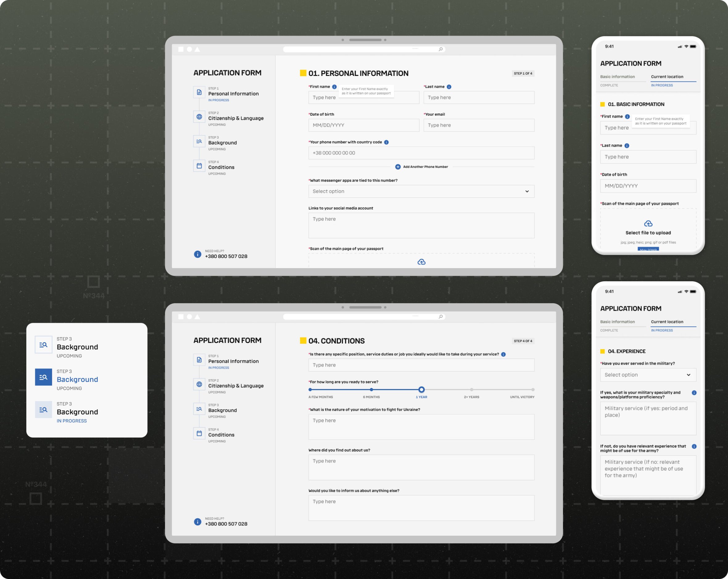This screenshot has height=579, width=728.
Task: Click the Date of birth field in desktop form
Action: click(x=363, y=125)
